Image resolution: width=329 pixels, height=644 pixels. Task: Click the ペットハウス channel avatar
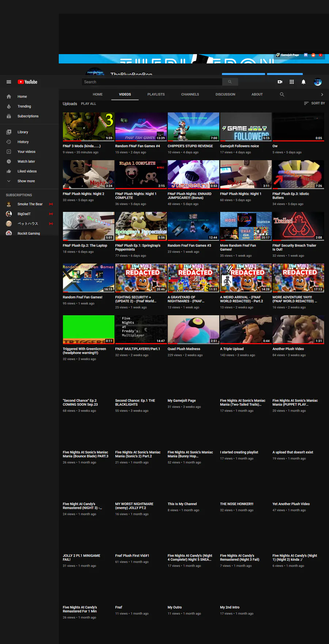click(x=9, y=224)
